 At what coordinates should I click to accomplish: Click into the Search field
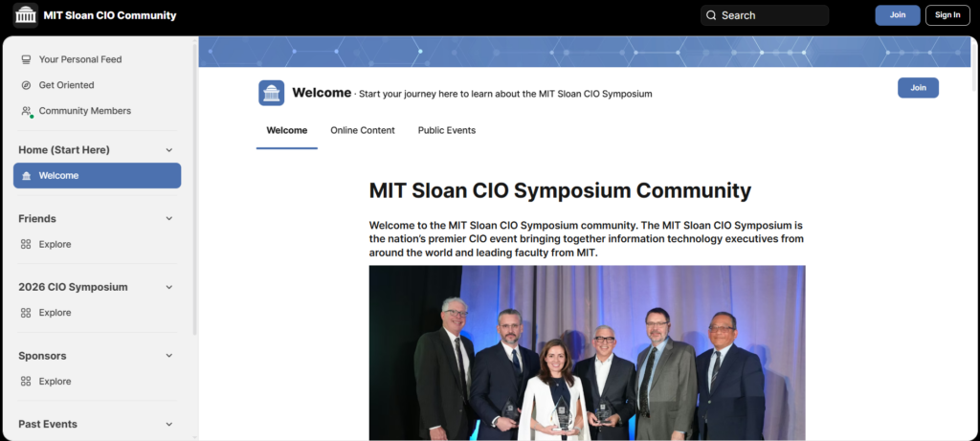pyautogui.click(x=765, y=15)
